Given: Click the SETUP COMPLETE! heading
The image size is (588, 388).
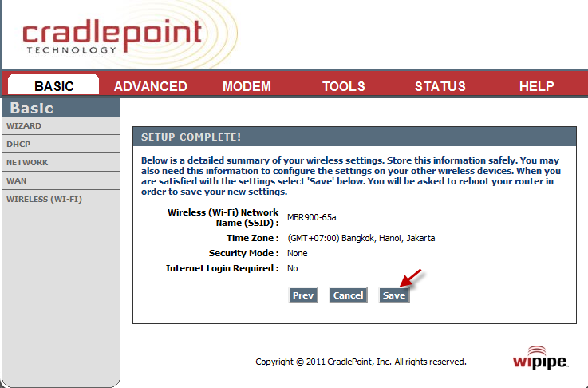Looking at the screenshot, I should [x=191, y=137].
